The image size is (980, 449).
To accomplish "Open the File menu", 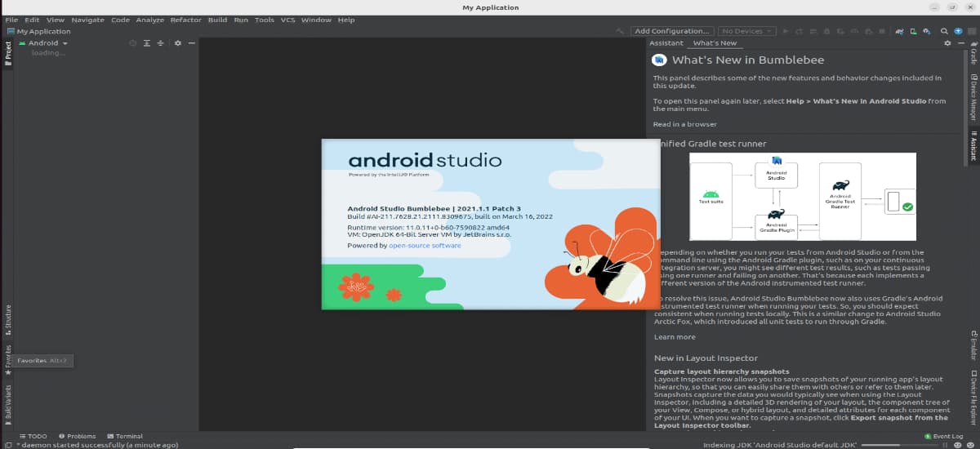I will coord(11,20).
